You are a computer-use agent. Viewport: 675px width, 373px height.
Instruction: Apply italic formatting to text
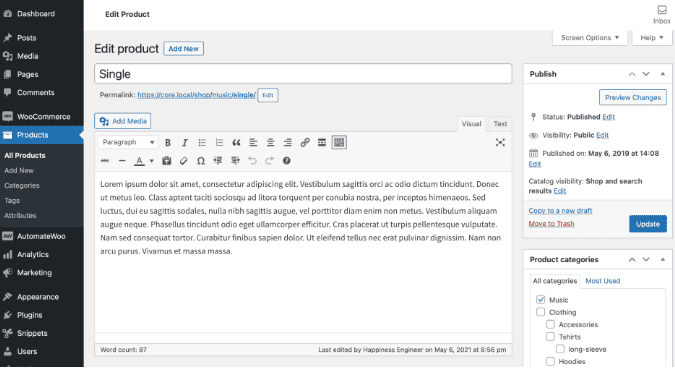click(185, 143)
